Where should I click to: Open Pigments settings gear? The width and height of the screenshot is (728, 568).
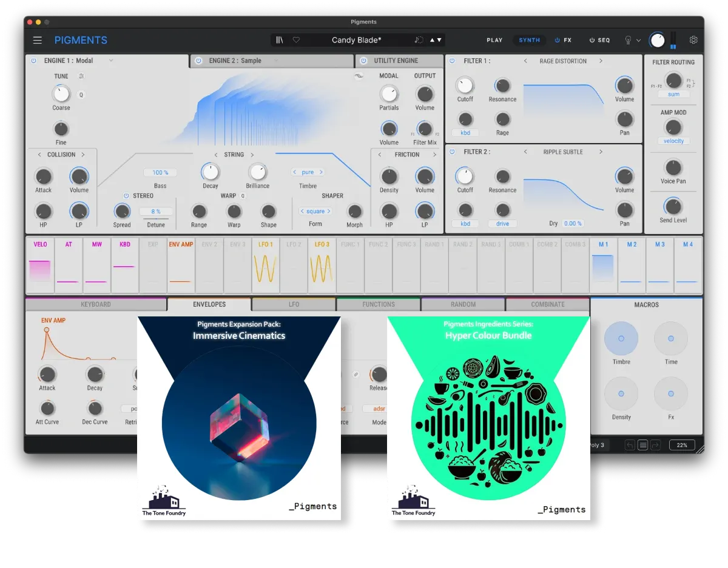(693, 40)
